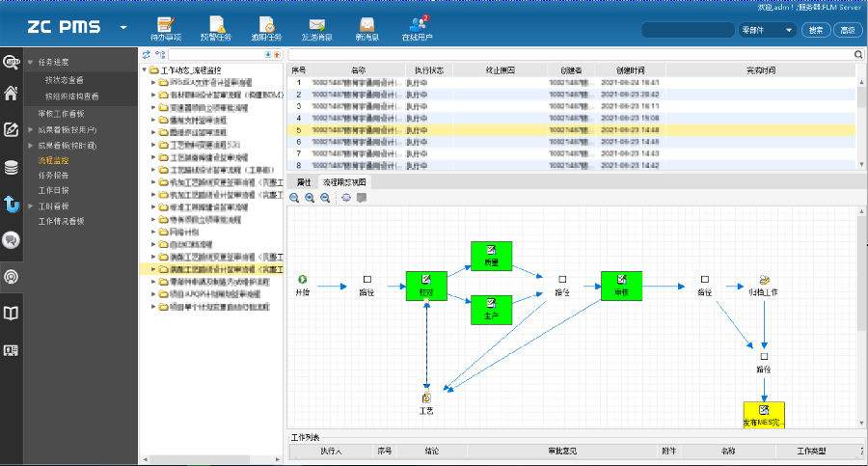Select row 7 in the process table

pos(571,153)
